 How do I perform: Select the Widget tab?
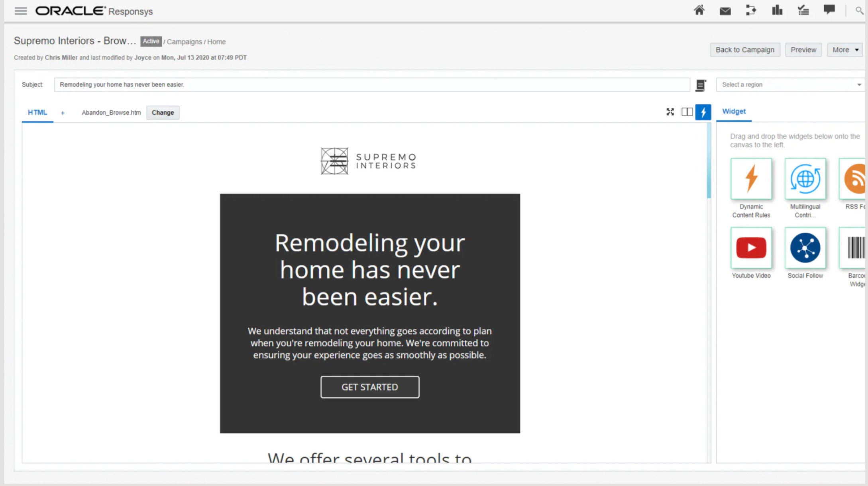(x=734, y=112)
